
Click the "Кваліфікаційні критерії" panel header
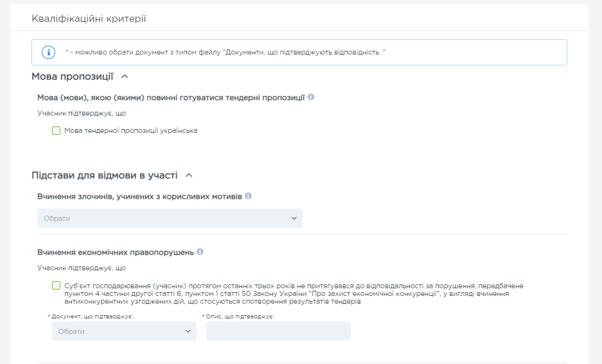click(89, 19)
